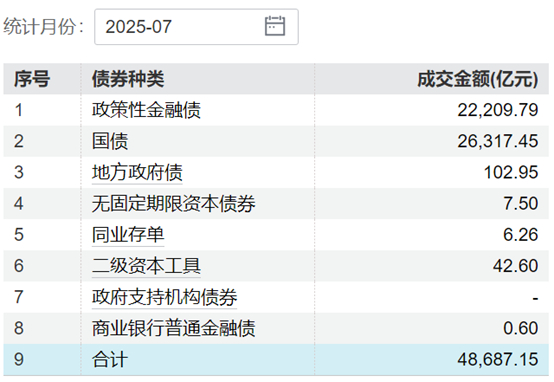554x382 pixels.
Task: Select the amount 6.26
Action: (521, 235)
